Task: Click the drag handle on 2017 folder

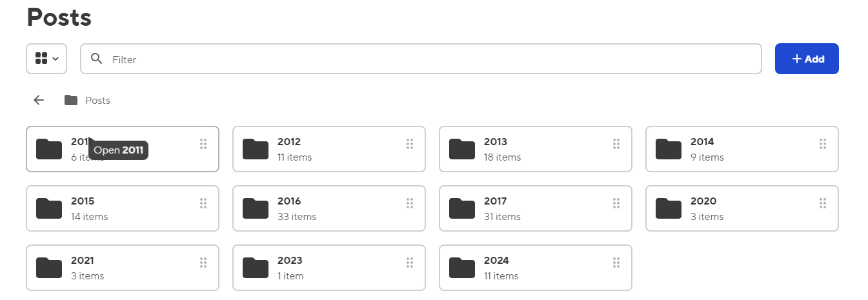Action: [x=616, y=203]
